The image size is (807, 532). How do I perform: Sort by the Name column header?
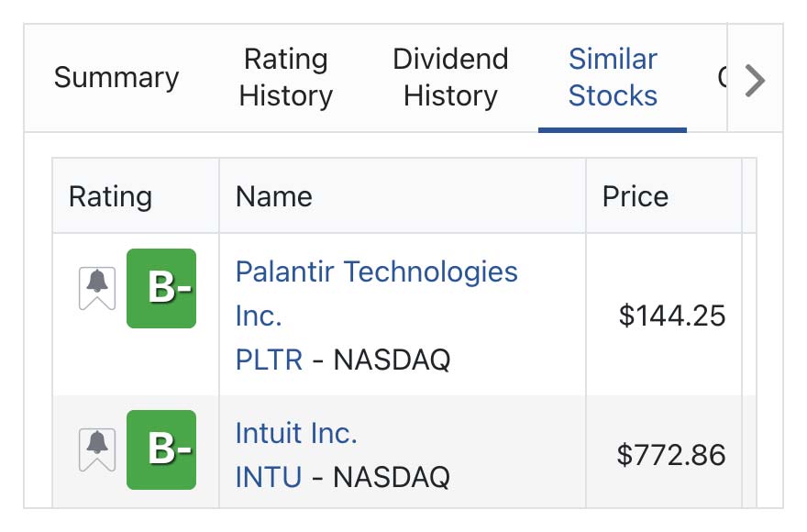tap(274, 196)
